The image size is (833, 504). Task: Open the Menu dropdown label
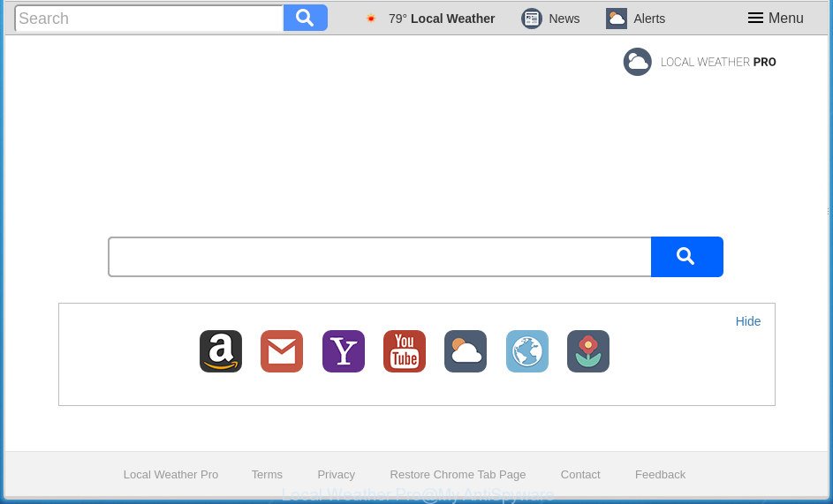click(x=785, y=18)
